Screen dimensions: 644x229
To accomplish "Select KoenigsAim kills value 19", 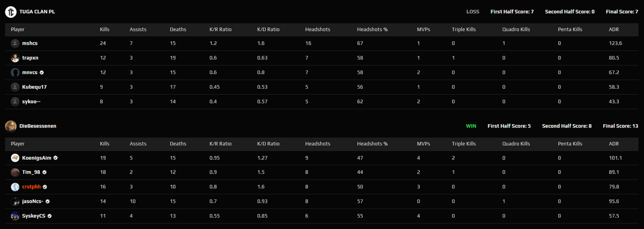I will point(103,158).
